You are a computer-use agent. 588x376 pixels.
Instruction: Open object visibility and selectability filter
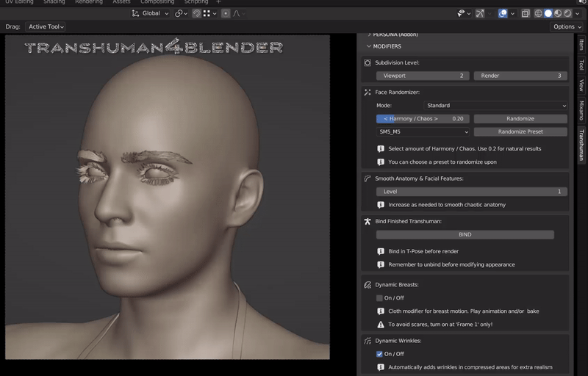coord(464,13)
